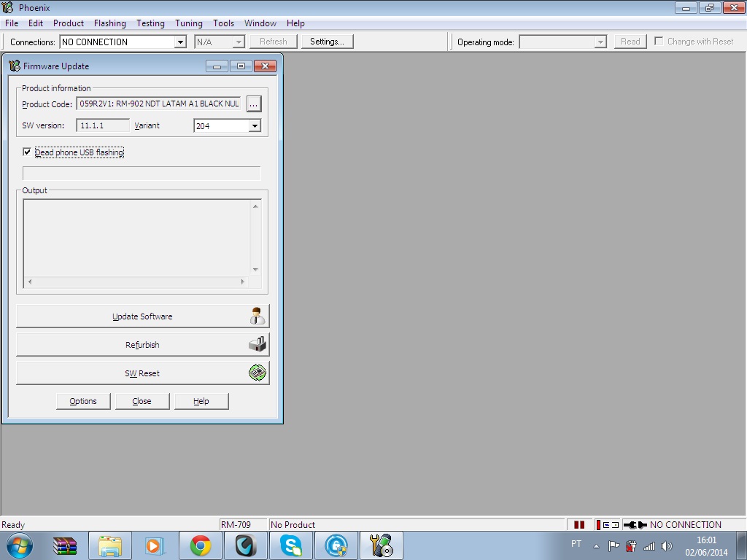Image resolution: width=747 pixels, height=560 pixels.
Task: Maximize the Firmware Update window
Action: coord(241,66)
